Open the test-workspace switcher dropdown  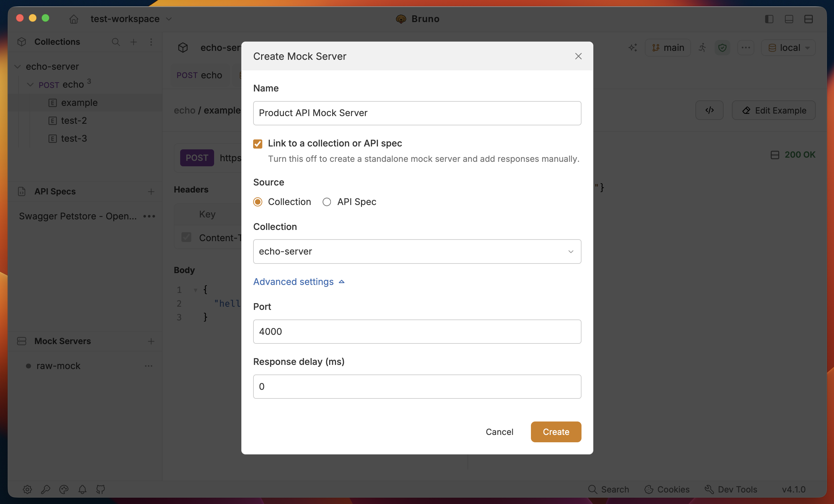point(131,19)
